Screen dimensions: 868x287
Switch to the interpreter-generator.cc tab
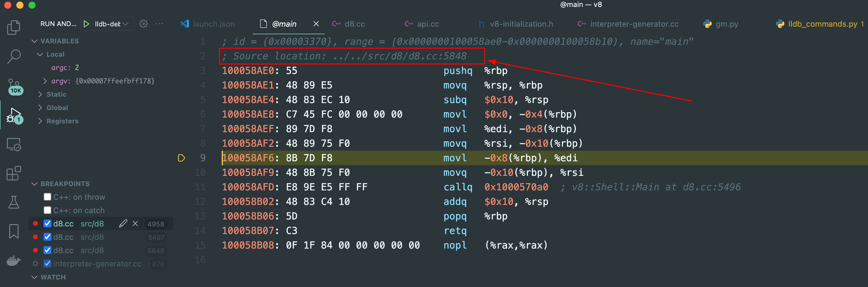(x=628, y=24)
